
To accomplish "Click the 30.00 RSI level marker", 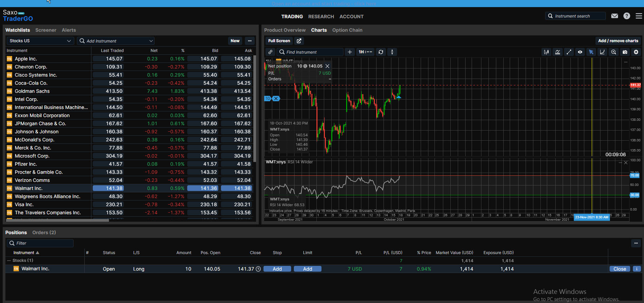I will coord(635,195).
